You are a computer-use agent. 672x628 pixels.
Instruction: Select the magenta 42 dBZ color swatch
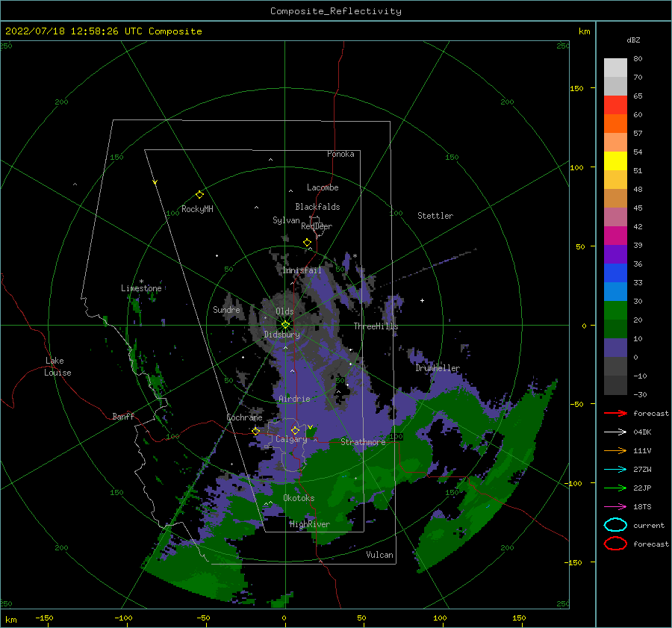615,236
